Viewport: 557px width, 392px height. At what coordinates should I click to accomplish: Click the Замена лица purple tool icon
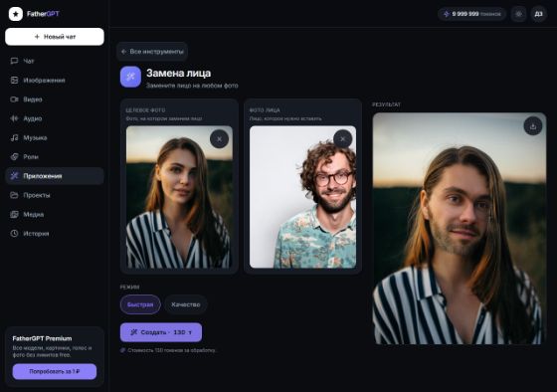130,77
